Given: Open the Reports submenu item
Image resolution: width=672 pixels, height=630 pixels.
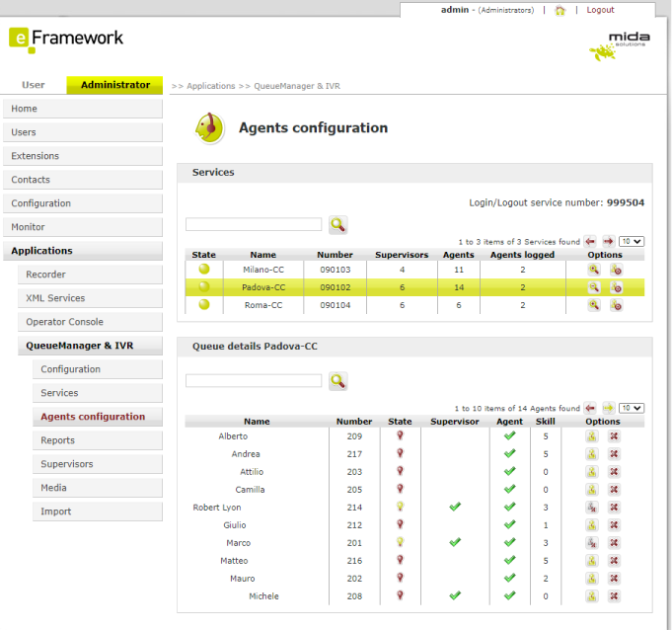Looking at the screenshot, I should pos(98,440).
